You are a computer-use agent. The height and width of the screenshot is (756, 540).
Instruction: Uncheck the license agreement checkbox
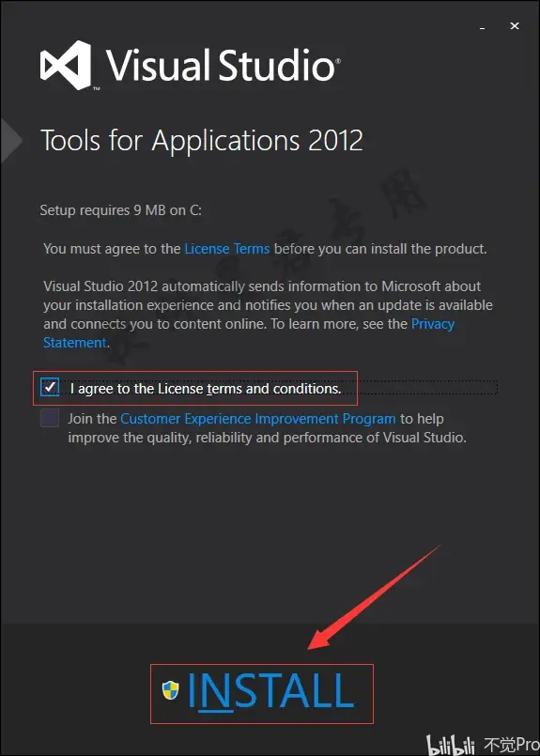pos(50,388)
